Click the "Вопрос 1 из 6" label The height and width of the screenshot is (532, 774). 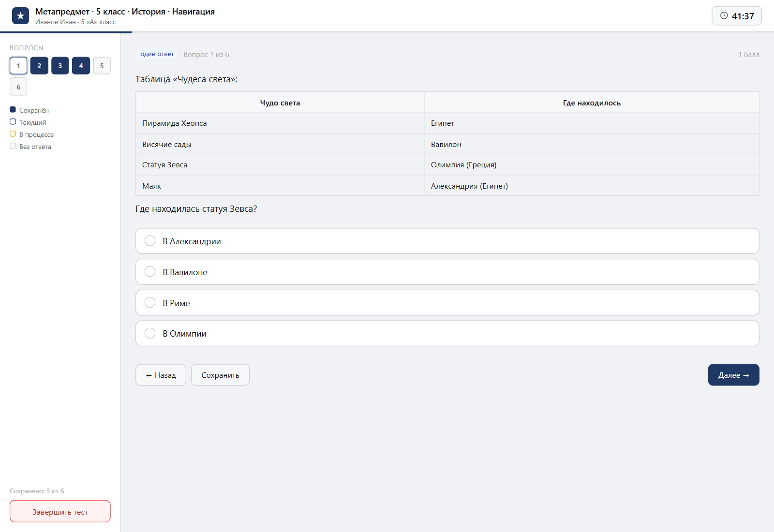[206, 54]
